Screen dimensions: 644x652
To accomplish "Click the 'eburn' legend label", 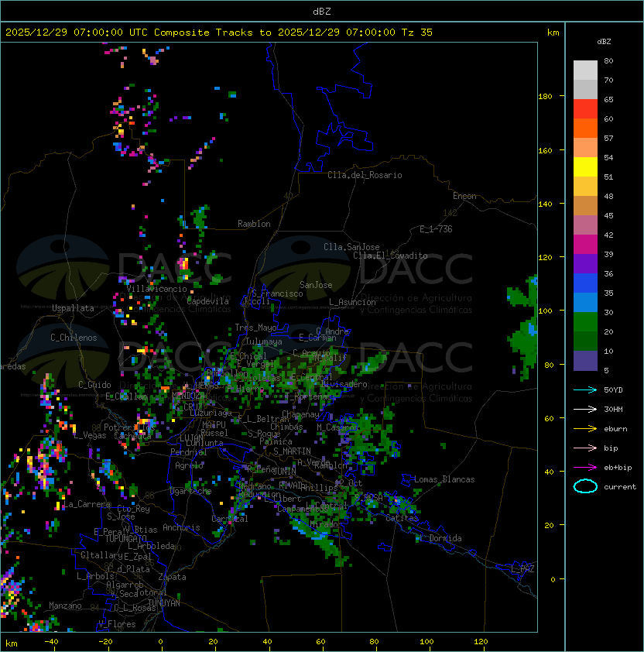I will point(615,429).
